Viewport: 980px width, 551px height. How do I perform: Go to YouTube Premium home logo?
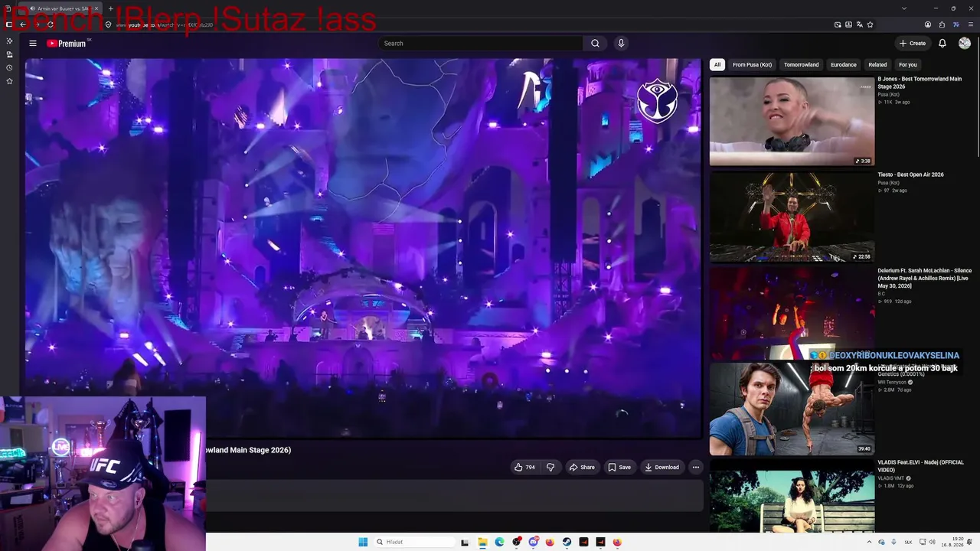point(67,44)
